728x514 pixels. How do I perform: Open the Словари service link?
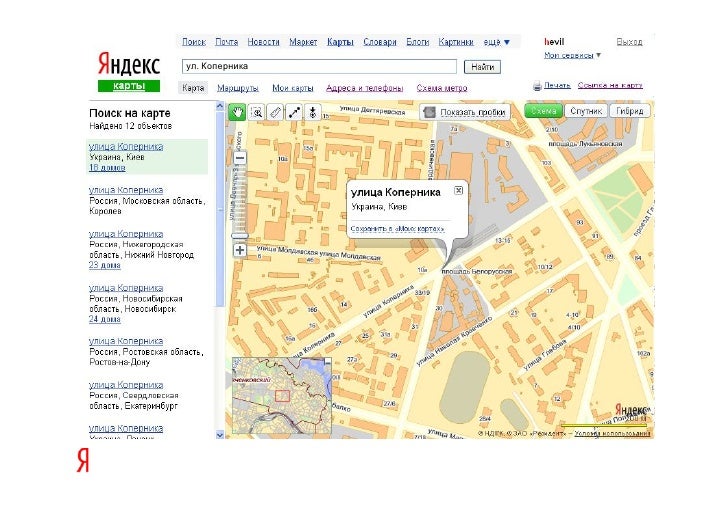click(380, 42)
